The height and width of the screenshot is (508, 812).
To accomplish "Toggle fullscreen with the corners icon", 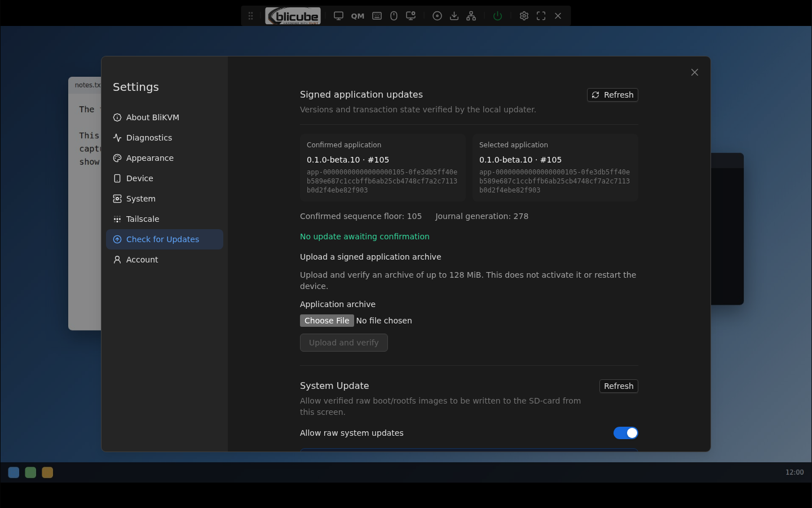I will 541,16.
